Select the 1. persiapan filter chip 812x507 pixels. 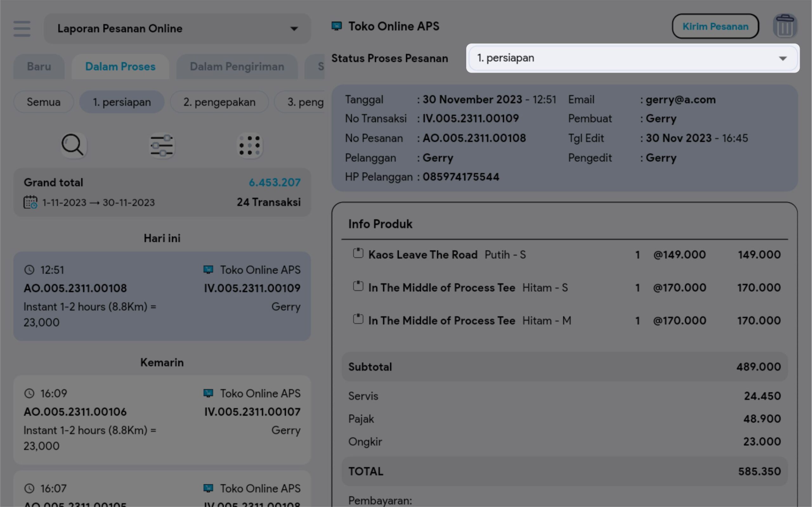tap(122, 102)
